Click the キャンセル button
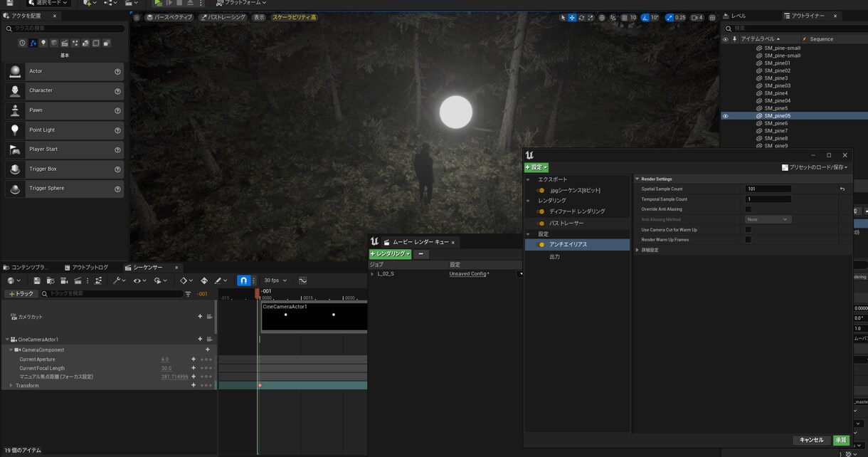 (x=811, y=440)
